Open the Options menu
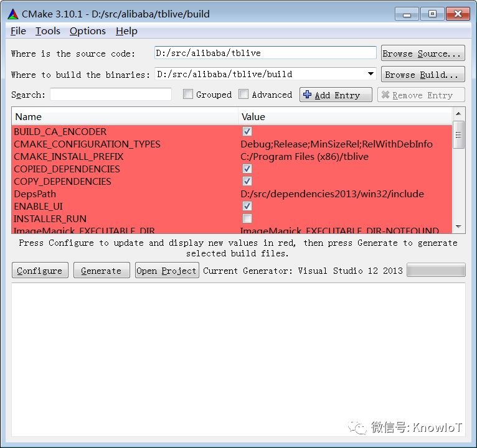The image size is (477, 448). [88, 31]
